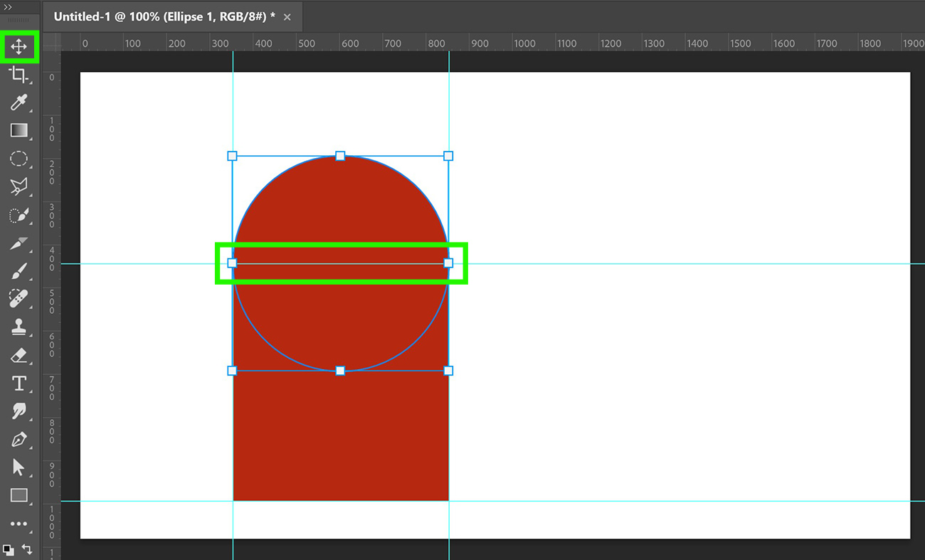Click the top-center transform handle of Ellipse 1

[340, 156]
